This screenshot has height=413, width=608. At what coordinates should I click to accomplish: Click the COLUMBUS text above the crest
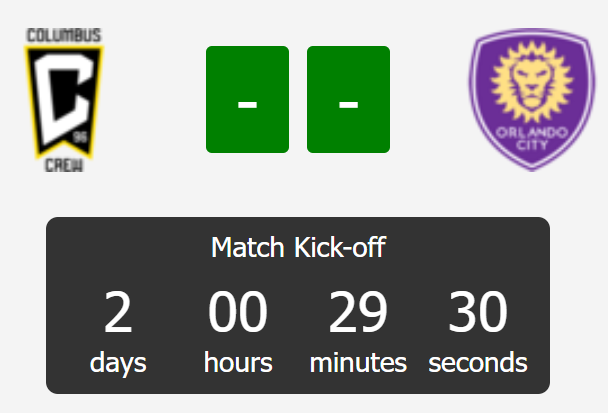(63, 36)
